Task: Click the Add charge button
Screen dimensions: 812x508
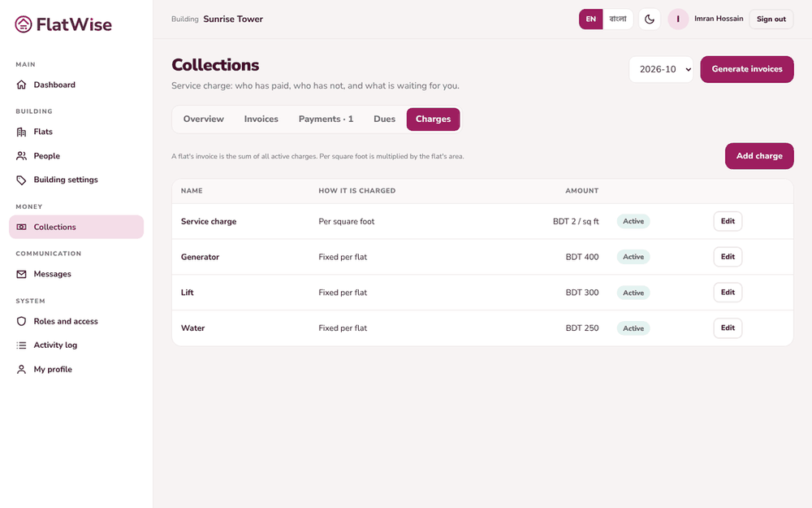Action: 759,156
